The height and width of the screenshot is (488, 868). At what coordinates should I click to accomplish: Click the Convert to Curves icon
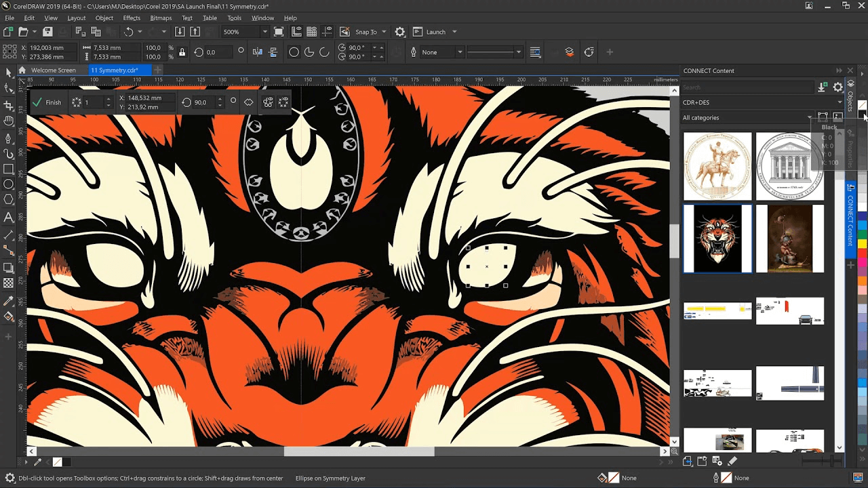[x=589, y=52]
